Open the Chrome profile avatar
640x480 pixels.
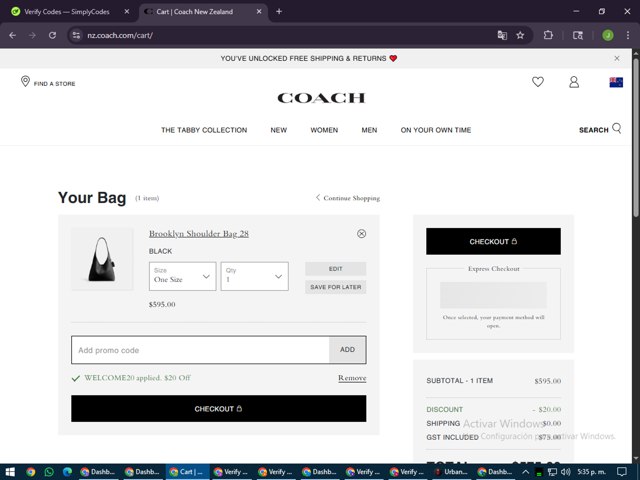608,36
